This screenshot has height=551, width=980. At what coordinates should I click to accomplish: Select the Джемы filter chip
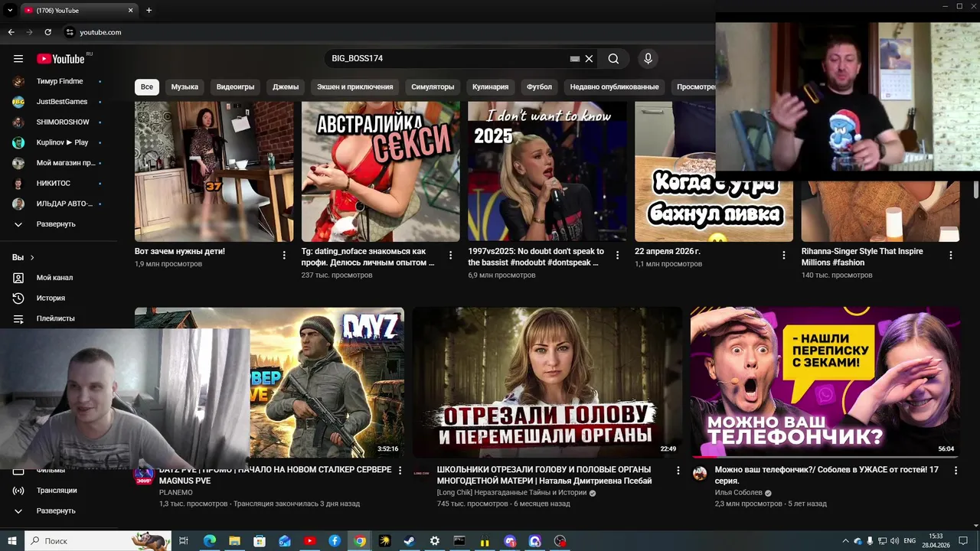(x=286, y=87)
